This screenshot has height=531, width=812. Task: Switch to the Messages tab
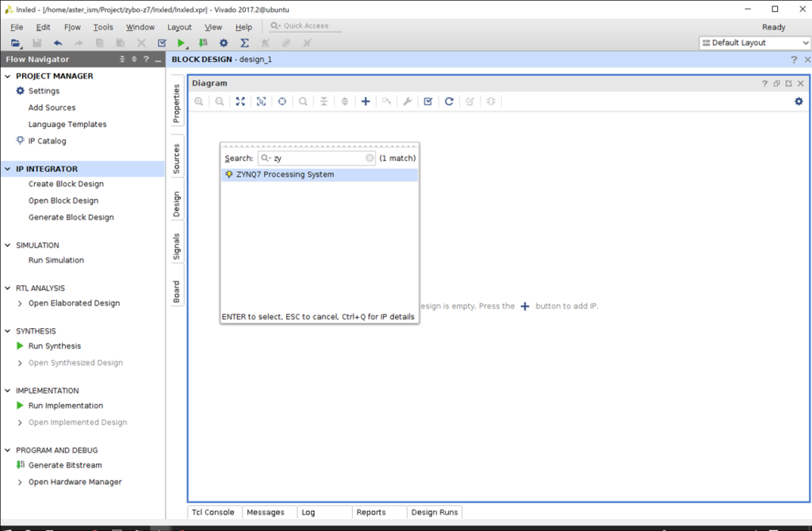tap(266, 512)
